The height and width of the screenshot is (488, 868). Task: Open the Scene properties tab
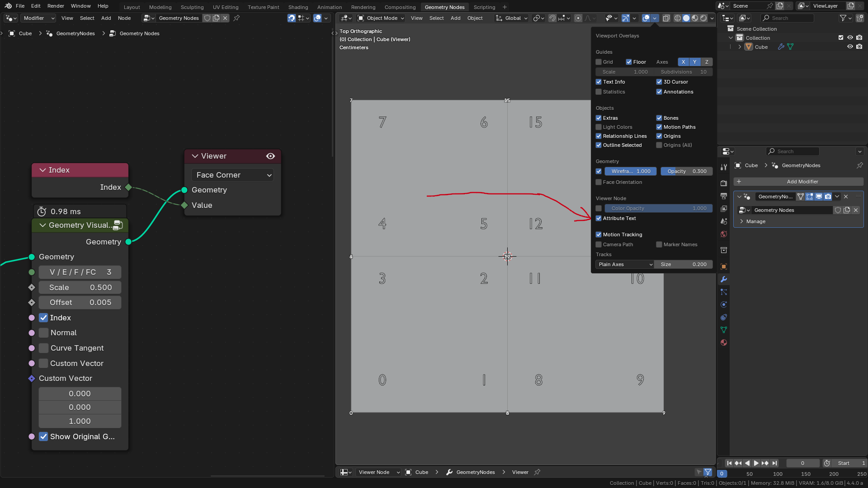click(724, 221)
